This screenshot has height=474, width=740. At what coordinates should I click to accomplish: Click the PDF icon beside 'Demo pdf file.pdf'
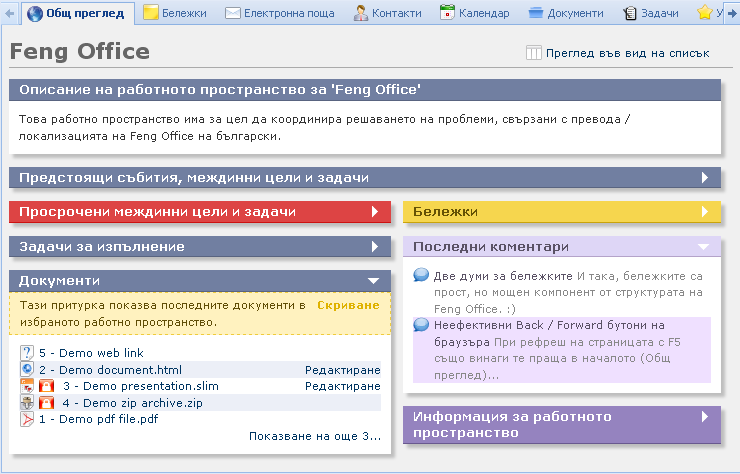click(x=27, y=419)
